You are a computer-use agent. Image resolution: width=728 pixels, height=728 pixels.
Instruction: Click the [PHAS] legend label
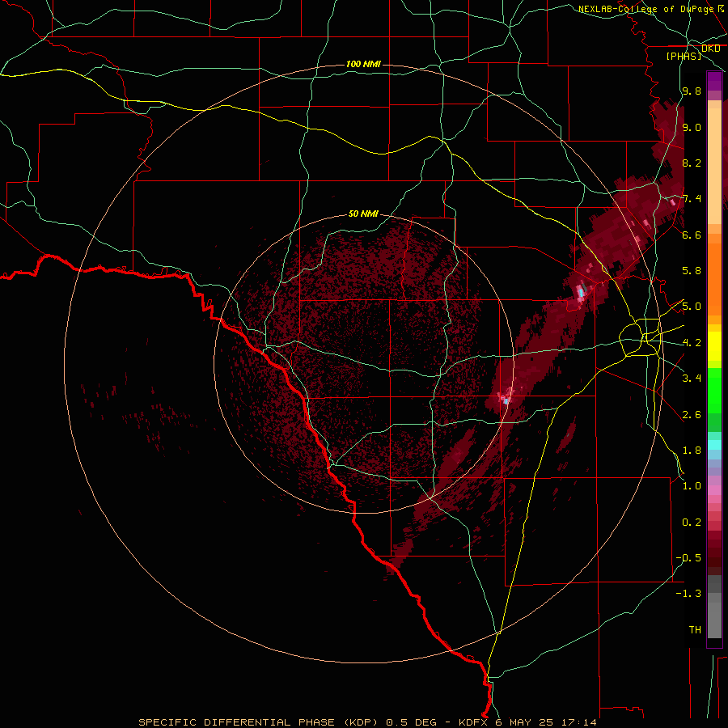click(684, 57)
